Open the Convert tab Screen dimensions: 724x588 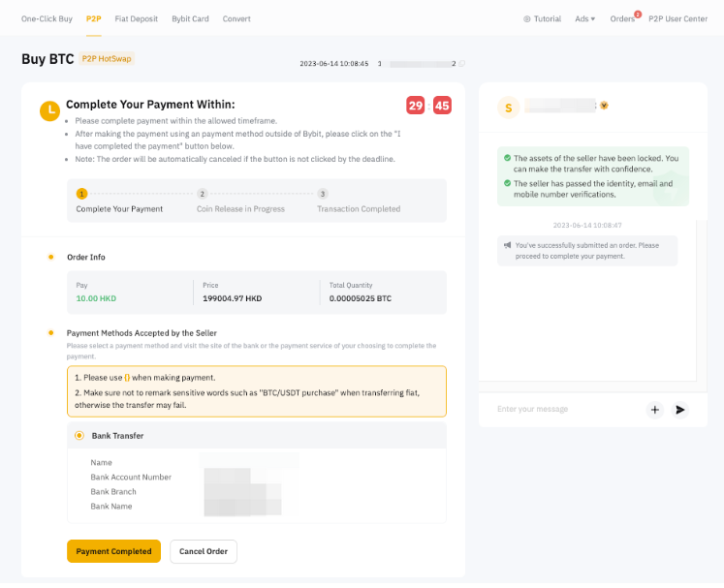point(236,19)
